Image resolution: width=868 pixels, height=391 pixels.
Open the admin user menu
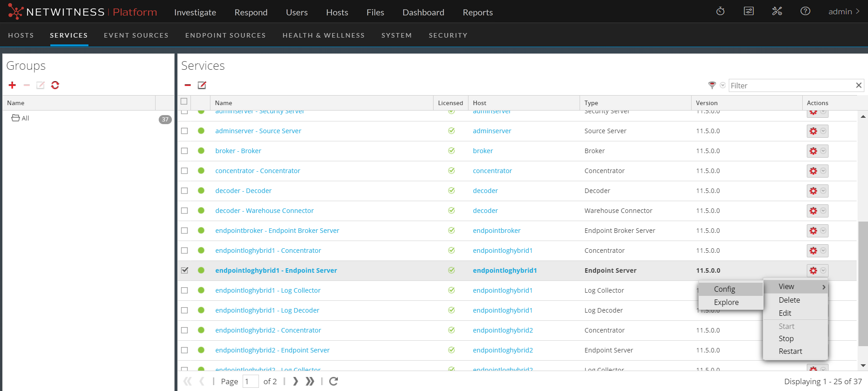pyautogui.click(x=843, y=12)
